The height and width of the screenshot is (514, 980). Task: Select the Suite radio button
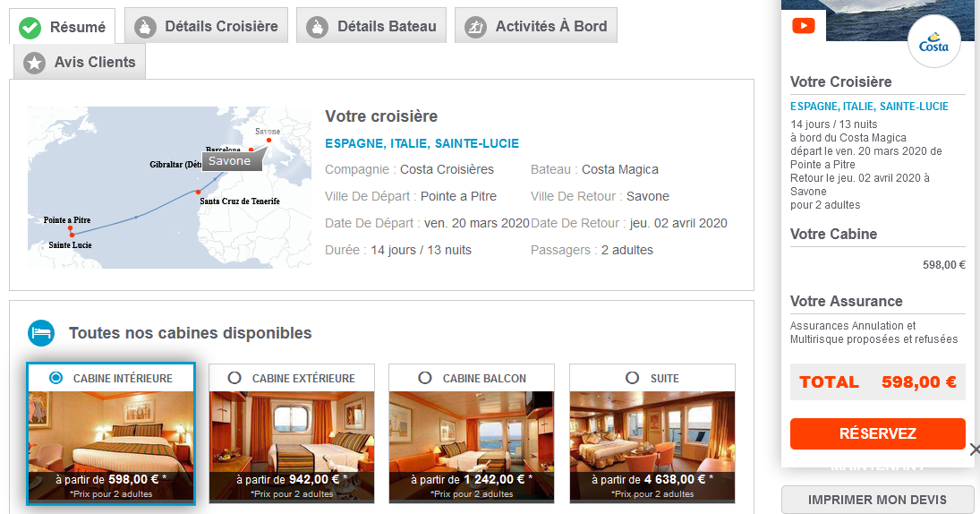coord(633,378)
